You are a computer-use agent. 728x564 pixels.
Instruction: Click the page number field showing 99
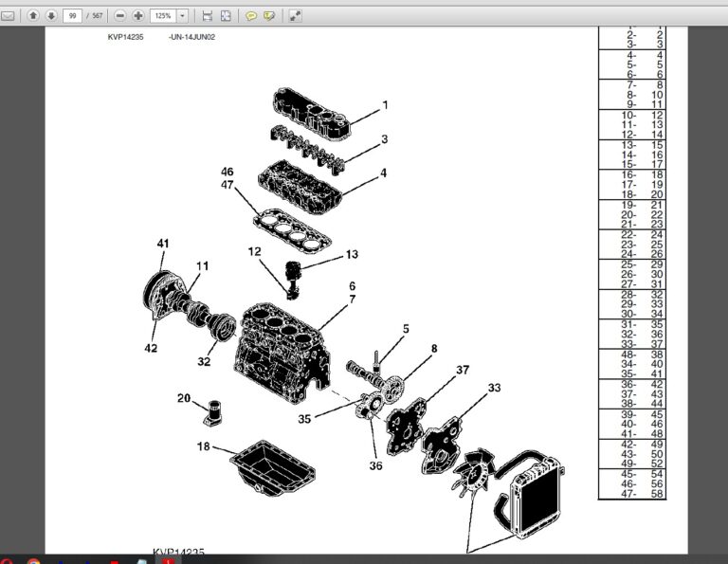72,16
